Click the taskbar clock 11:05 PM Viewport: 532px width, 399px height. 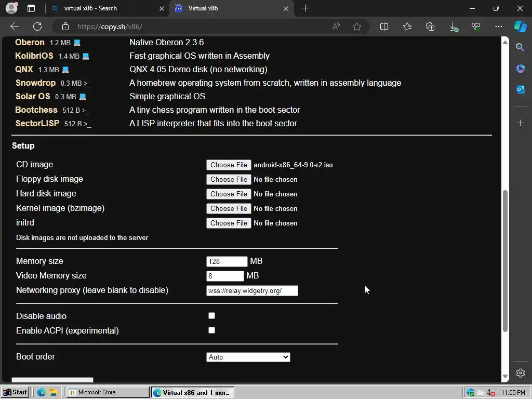click(x=513, y=393)
